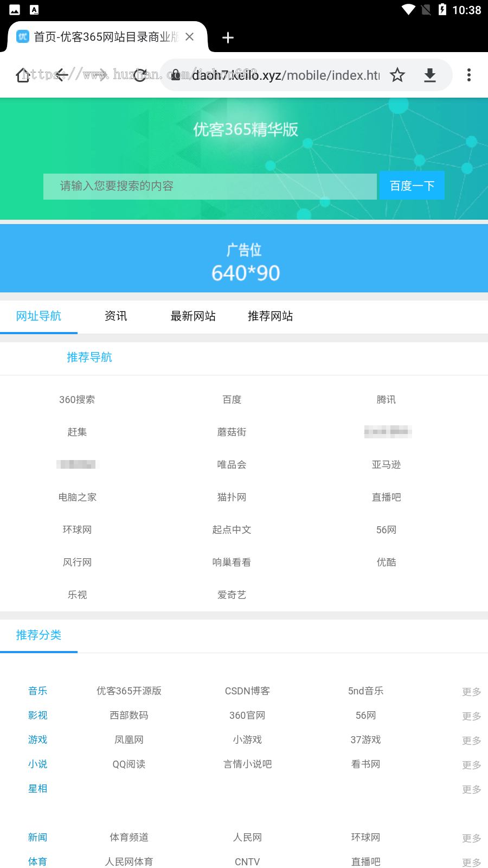Switch to the 推荐网站 tab

(270, 316)
